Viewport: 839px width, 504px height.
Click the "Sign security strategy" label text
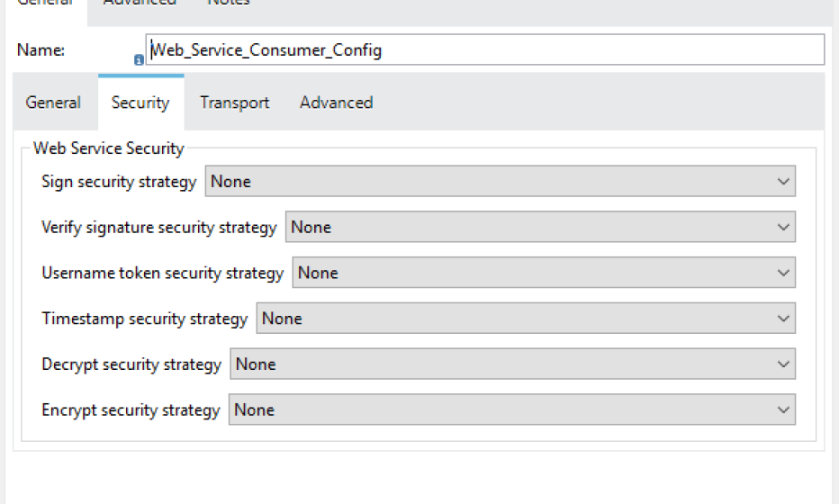(119, 182)
